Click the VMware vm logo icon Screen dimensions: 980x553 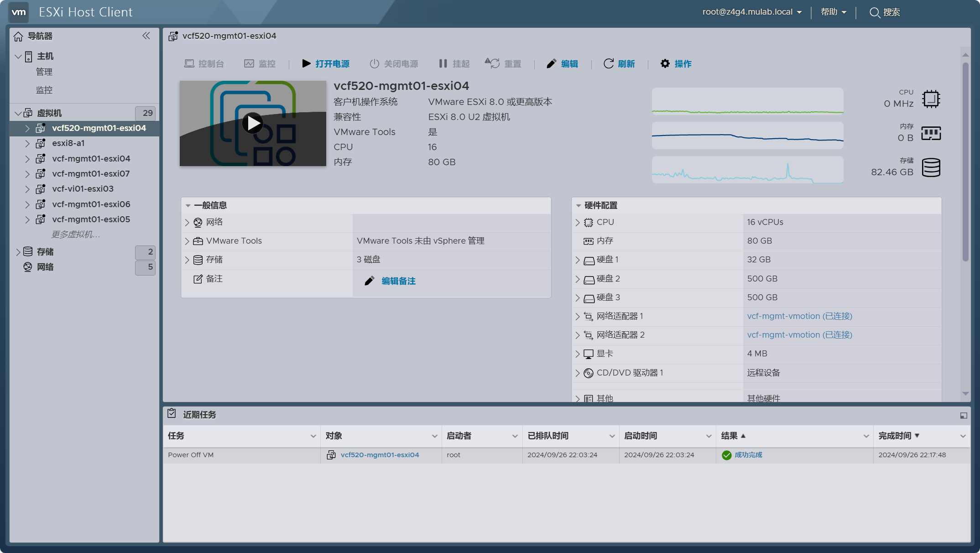(19, 12)
